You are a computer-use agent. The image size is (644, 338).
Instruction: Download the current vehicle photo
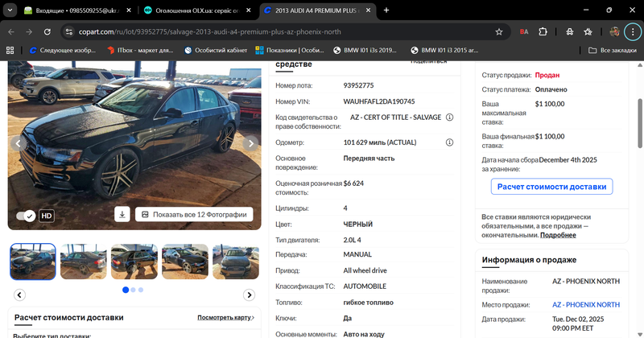[x=122, y=214]
